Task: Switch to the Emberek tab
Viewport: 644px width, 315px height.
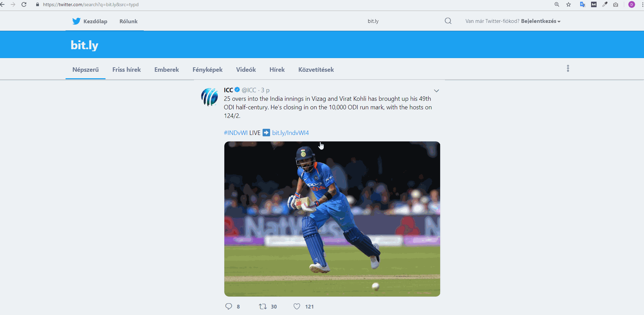Action: [x=167, y=70]
